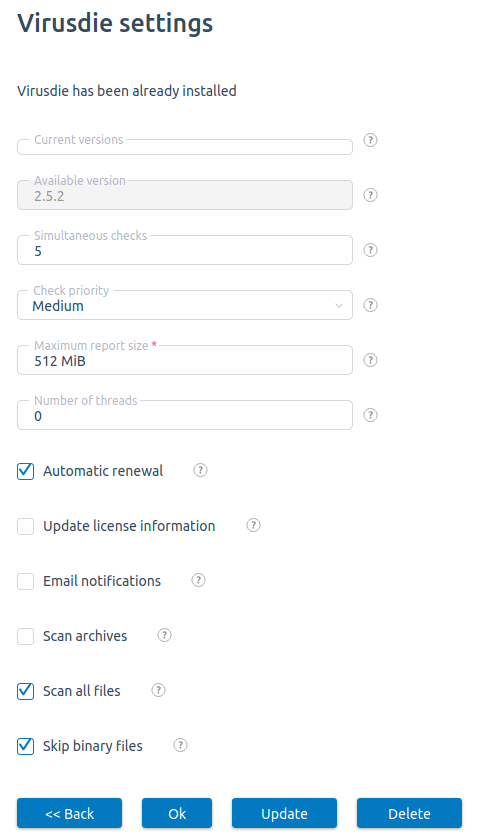Click the Update button

point(284,813)
